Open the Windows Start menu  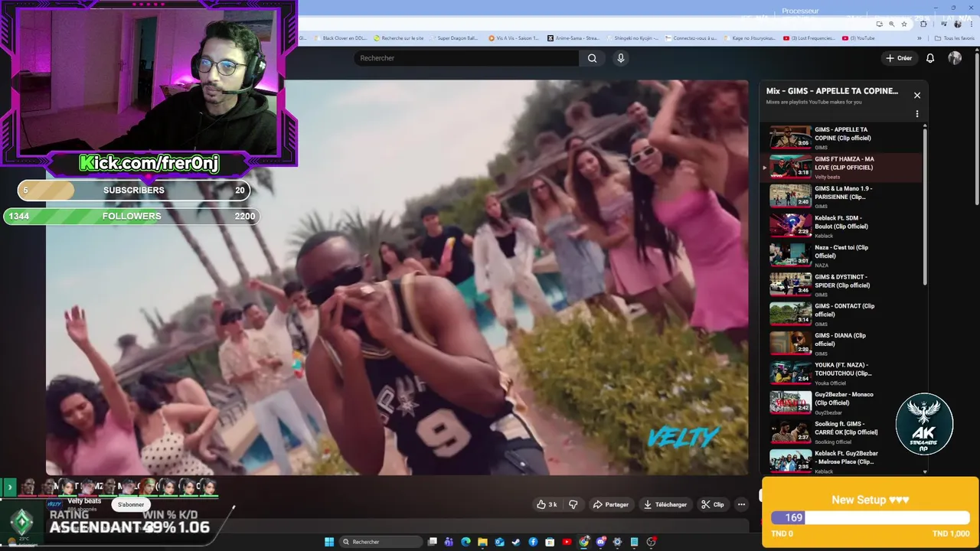click(329, 542)
